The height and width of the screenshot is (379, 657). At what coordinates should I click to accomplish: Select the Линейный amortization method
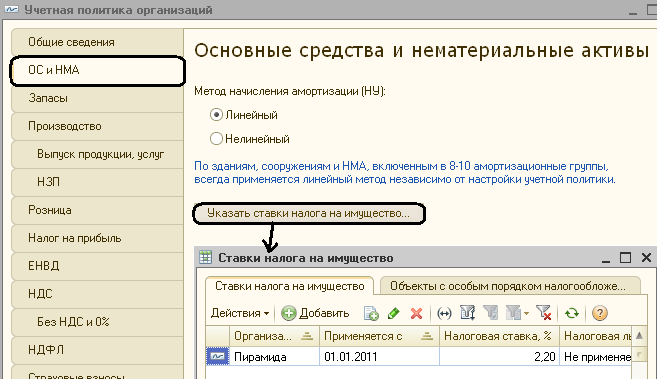point(244,115)
